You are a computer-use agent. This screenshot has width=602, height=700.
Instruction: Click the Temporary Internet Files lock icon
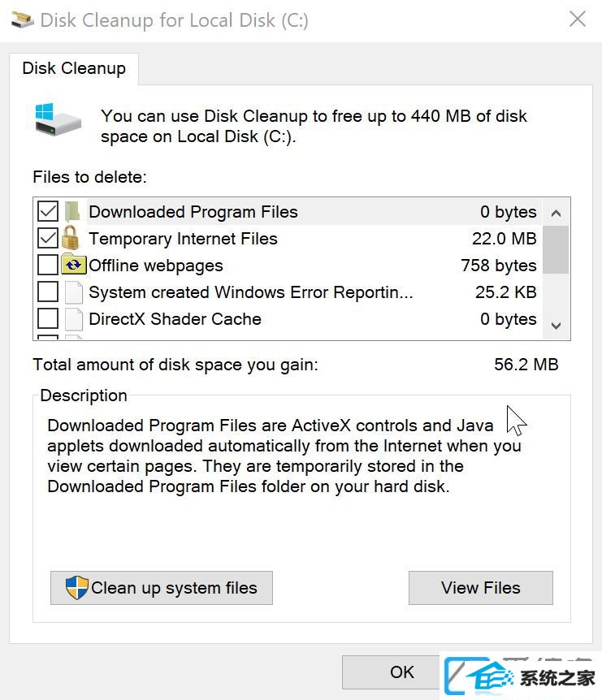pyautogui.click(x=71, y=238)
